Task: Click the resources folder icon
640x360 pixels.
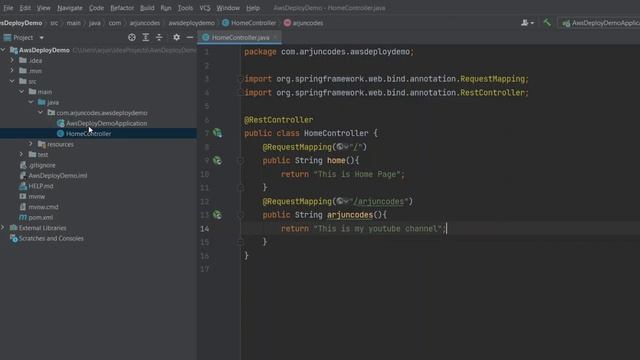Action: click(x=42, y=144)
